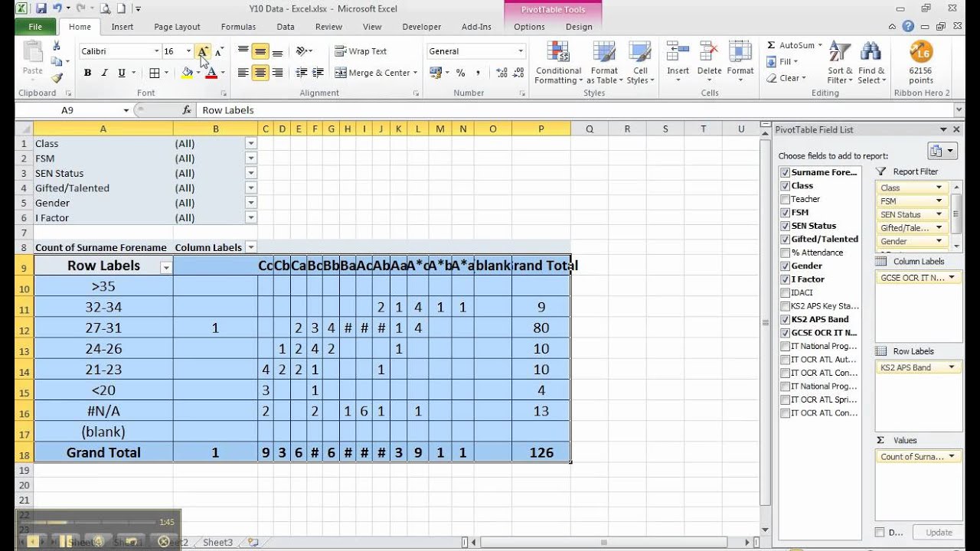Select the Sheet3 worksheet tab
This screenshot has height=551, width=980.
tap(217, 542)
